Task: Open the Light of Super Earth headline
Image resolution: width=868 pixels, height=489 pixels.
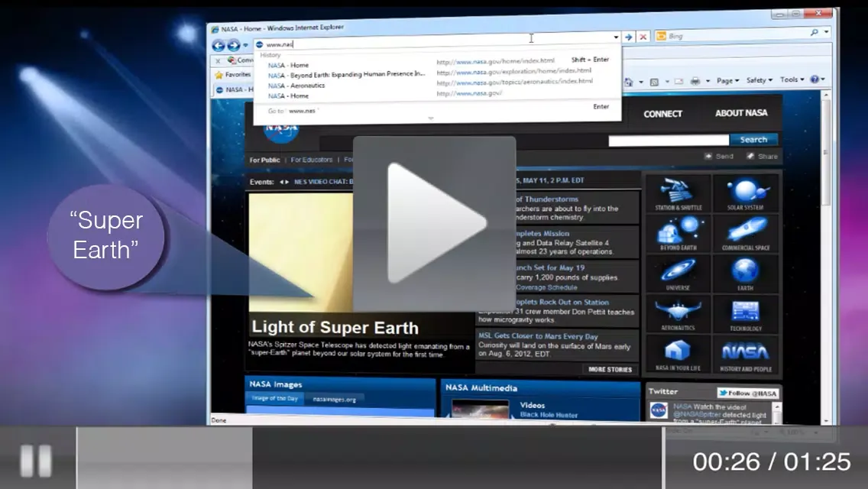Action: 335,327
